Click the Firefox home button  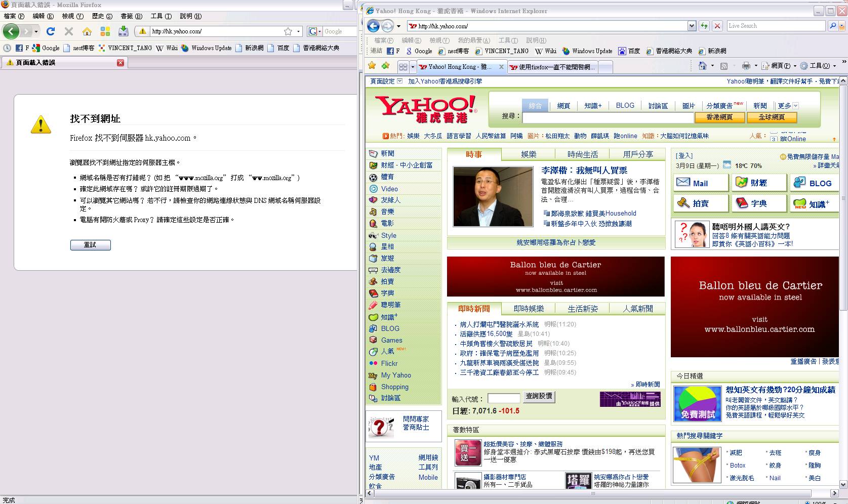87,31
